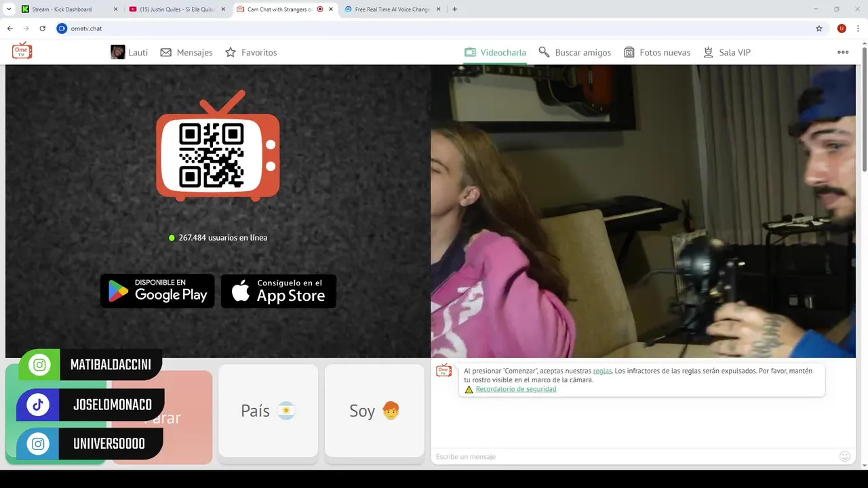Click the 267.484 usuarios en línea text

[222, 238]
